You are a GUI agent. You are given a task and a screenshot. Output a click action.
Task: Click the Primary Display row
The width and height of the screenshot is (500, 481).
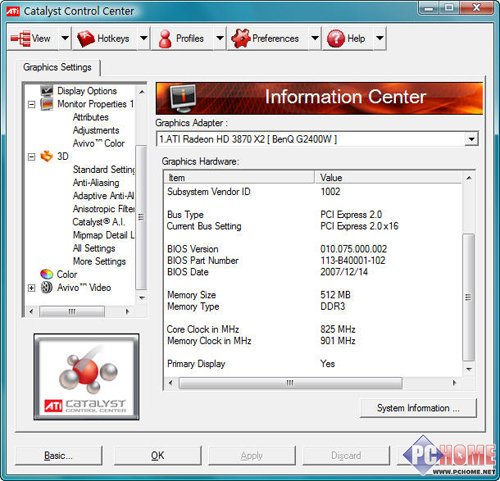(313, 364)
